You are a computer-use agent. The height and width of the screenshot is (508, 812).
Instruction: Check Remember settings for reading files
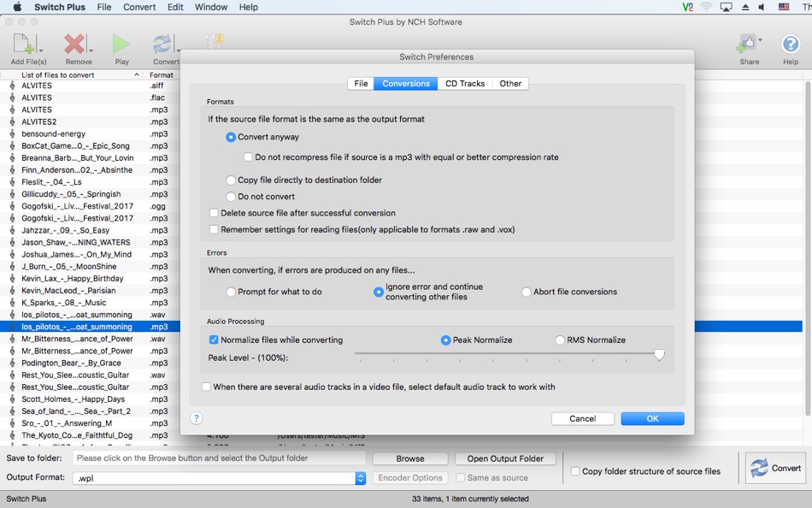point(214,230)
